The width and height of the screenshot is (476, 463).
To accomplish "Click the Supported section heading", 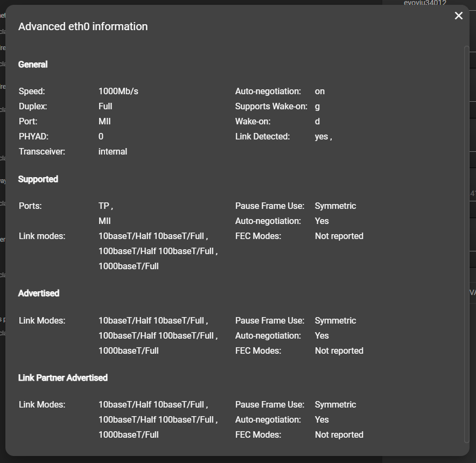I will point(38,179).
